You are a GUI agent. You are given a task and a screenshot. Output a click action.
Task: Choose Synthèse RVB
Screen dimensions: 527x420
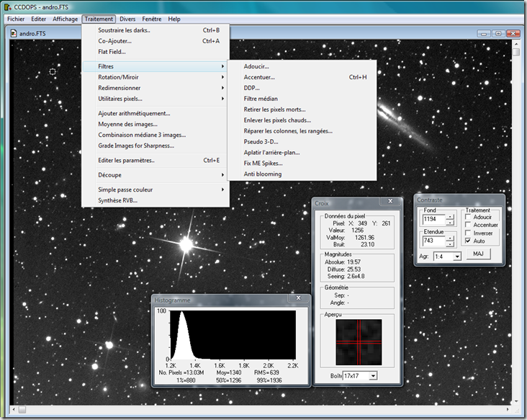point(156,200)
